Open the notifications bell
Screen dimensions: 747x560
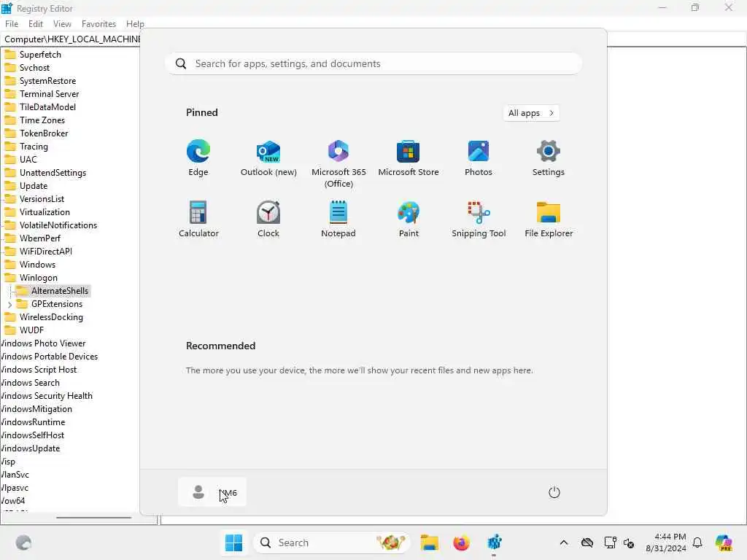pos(697,542)
